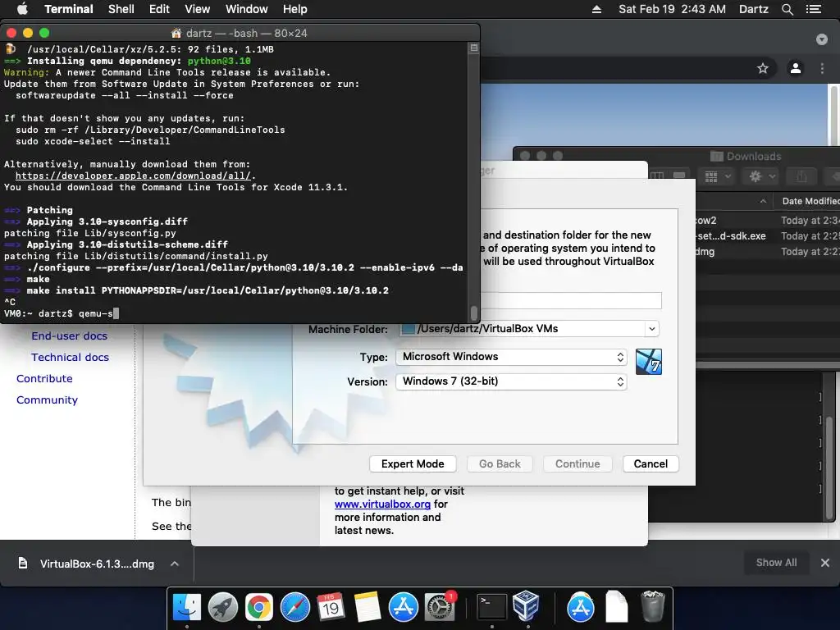Click the Expert Mode button
Image resolution: width=840 pixels, height=630 pixels.
413,464
